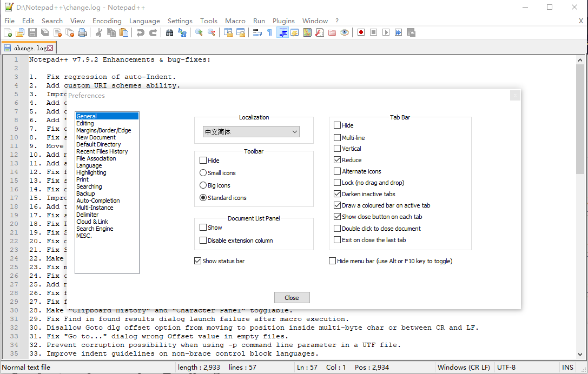Enable Vertical tab bar option

coord(337,149)
